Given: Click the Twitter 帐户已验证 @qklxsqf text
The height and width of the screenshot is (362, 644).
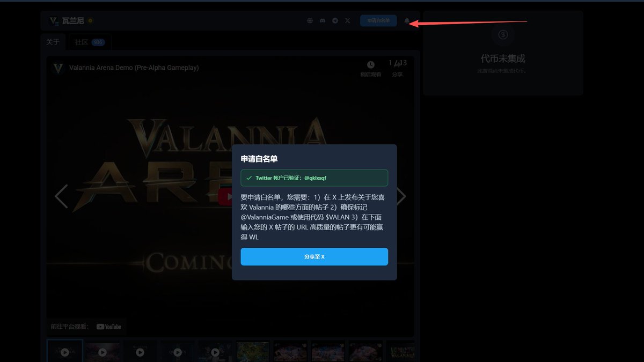Looking at the screenshot, I should [x=291, y=178].
